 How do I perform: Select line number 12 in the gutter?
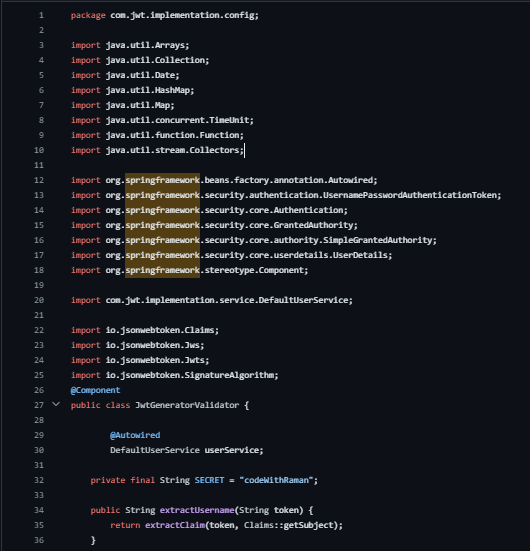(39, 180)
